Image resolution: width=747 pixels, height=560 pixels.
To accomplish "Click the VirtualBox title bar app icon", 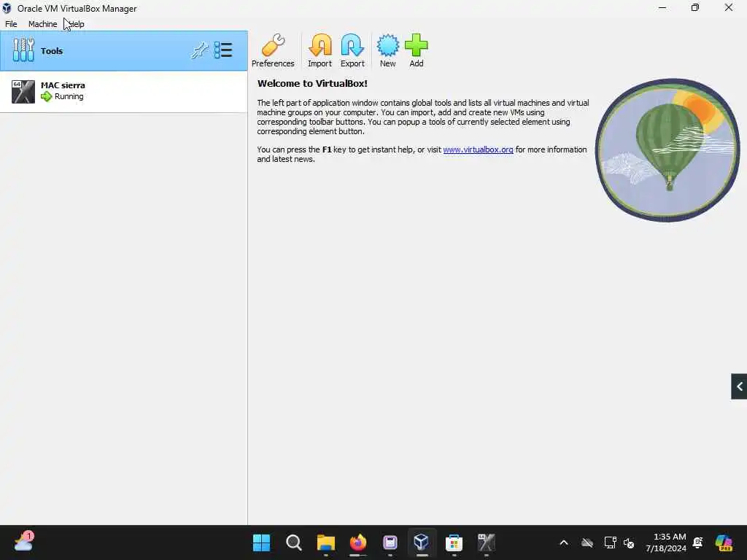I will (7, 8).
